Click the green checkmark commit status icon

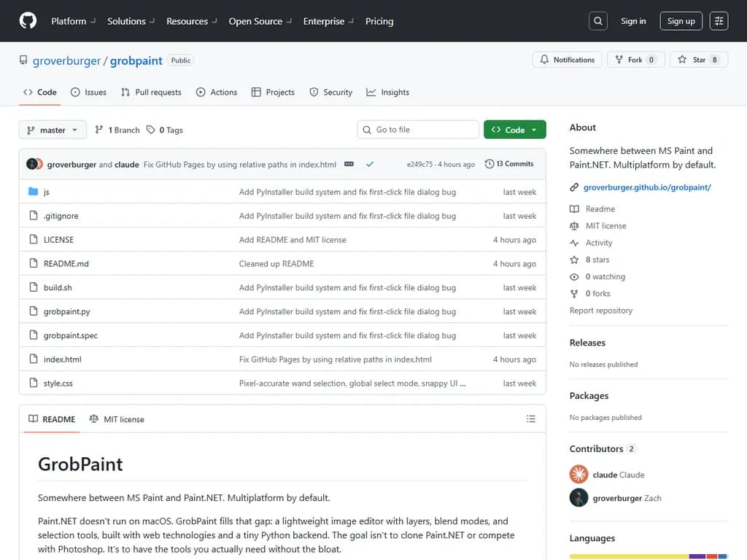point(370,164)
